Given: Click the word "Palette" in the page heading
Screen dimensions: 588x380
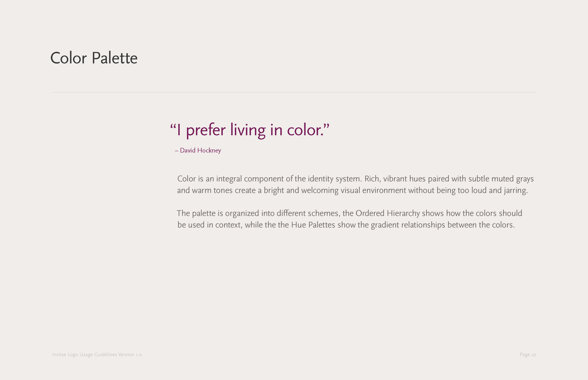Looking at the screenshot, I should point(115,58).
